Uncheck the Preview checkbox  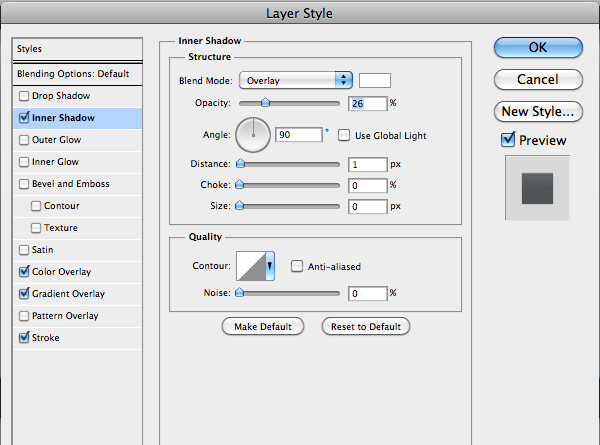508,140
